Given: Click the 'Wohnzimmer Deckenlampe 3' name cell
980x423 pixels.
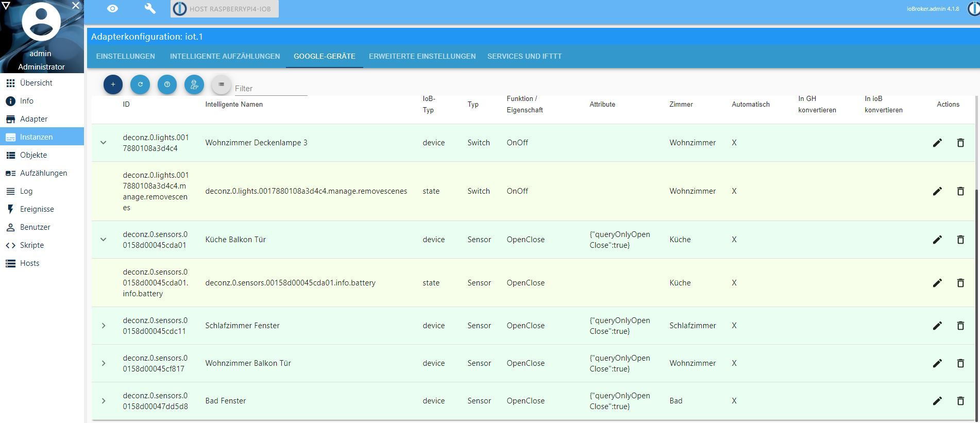Looking at the screenshot, I should (256, 143).
